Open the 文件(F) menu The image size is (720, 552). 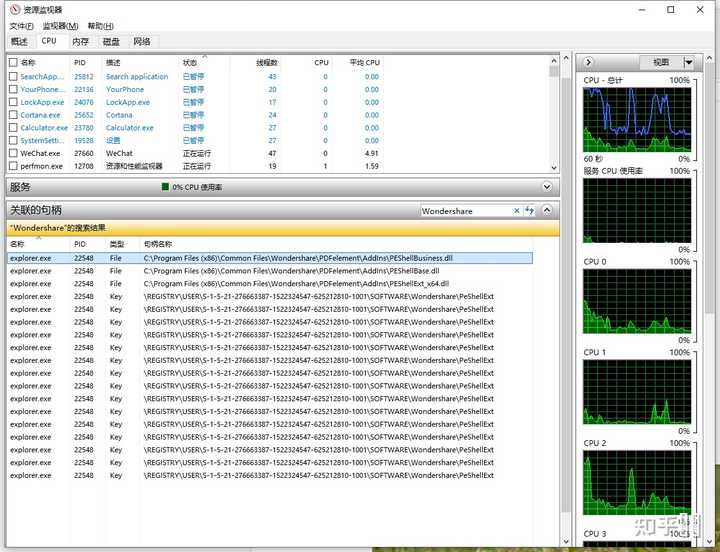point(22,26)
